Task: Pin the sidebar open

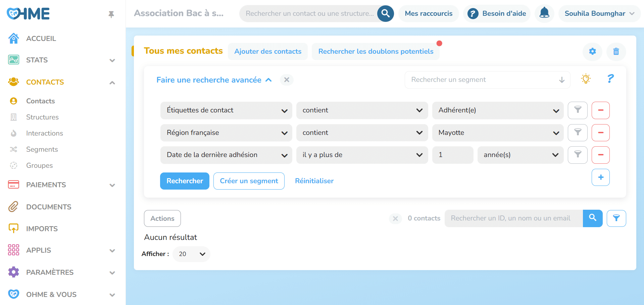Action: (111, 14)
